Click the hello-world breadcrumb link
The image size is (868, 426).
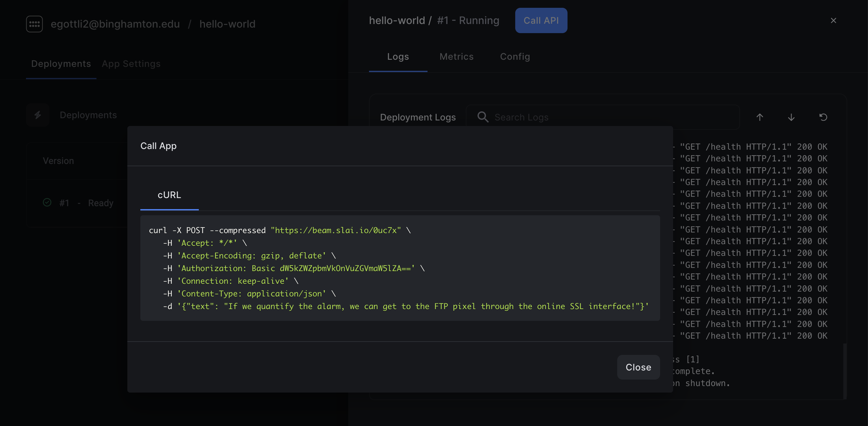click(227, 24)
